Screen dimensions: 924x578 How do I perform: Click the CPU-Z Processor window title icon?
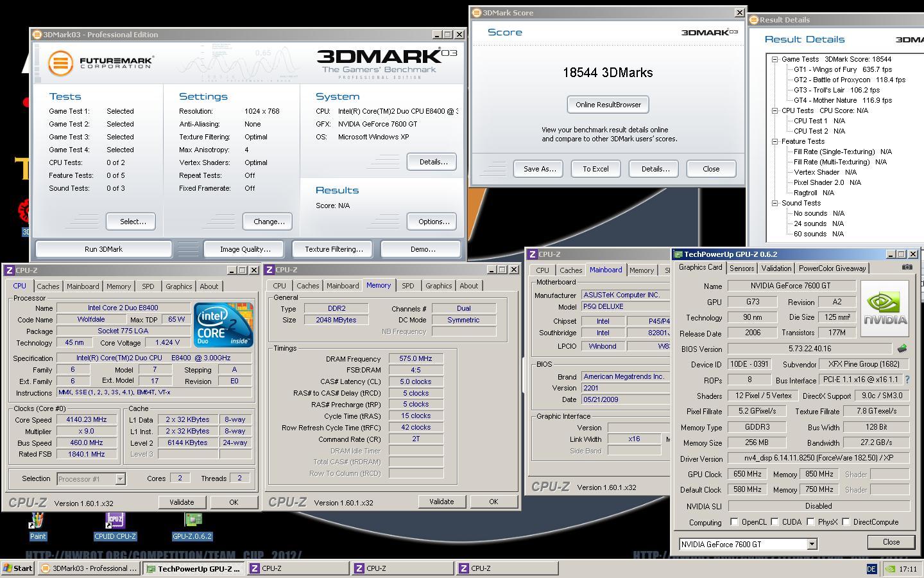(10, 270)
